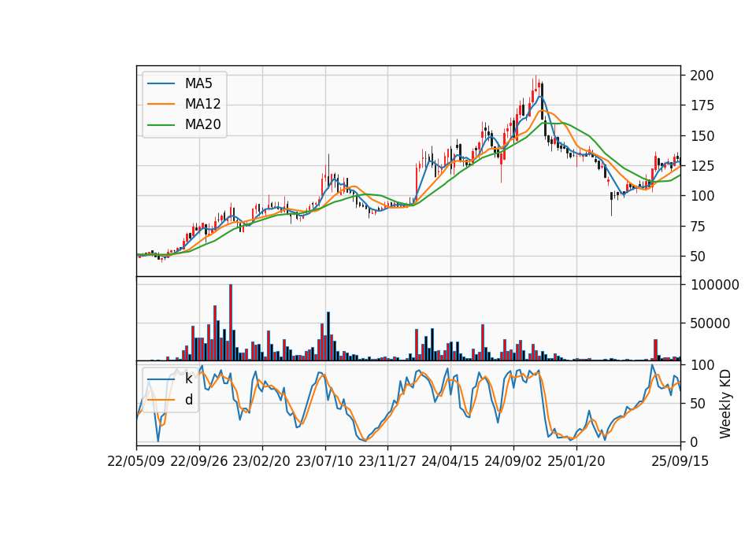Viewport: 756px width, 543px height.
Task: Click the 175 price axis tick
Action: [702, 105]
